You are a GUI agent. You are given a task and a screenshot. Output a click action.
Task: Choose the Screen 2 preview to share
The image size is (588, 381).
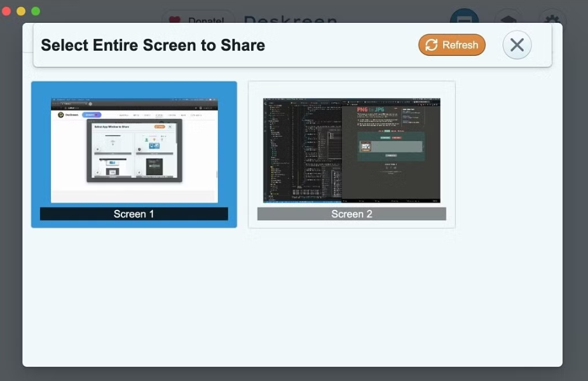[x=352, y=155]
